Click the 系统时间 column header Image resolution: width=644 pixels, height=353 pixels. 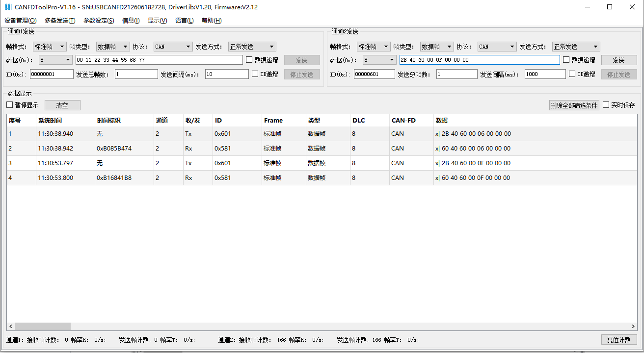(66, 120)
